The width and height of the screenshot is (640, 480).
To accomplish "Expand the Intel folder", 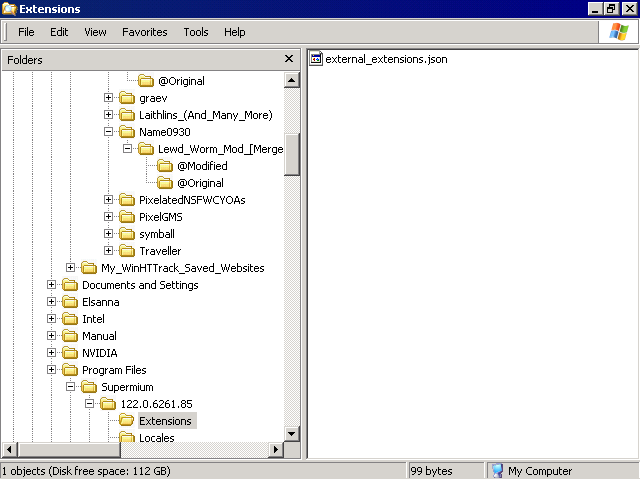I will point(51,318).
